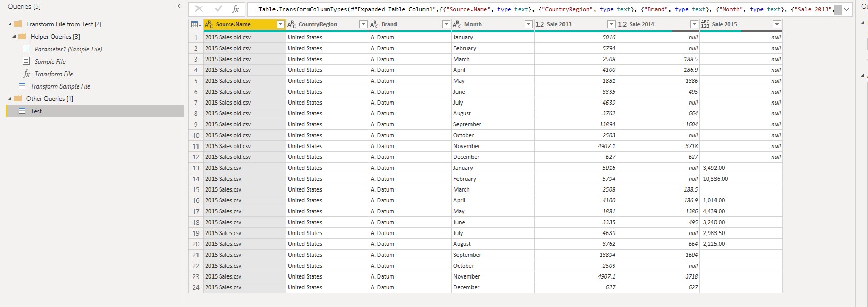
Task: Click Month cell December in row 24
Action: pos(493,287)
